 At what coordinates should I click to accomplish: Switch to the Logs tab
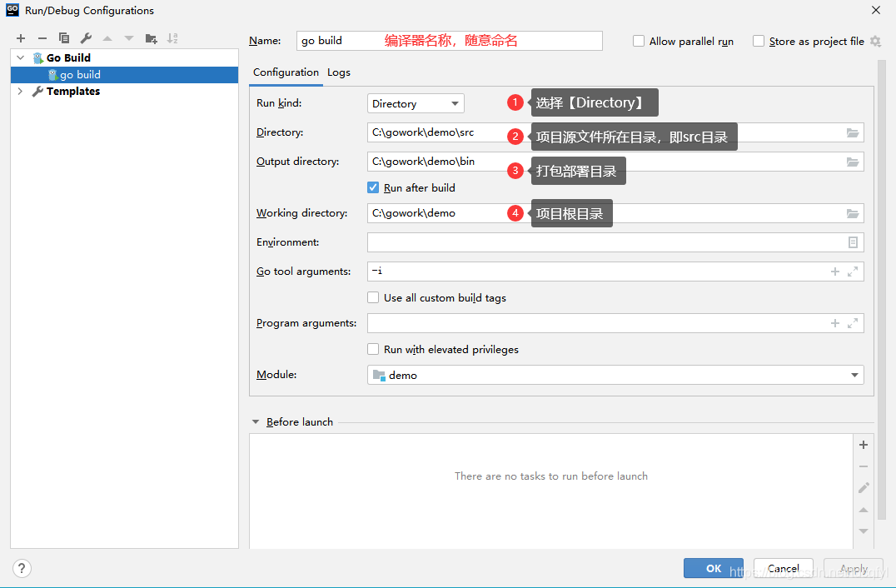[338, 72]
